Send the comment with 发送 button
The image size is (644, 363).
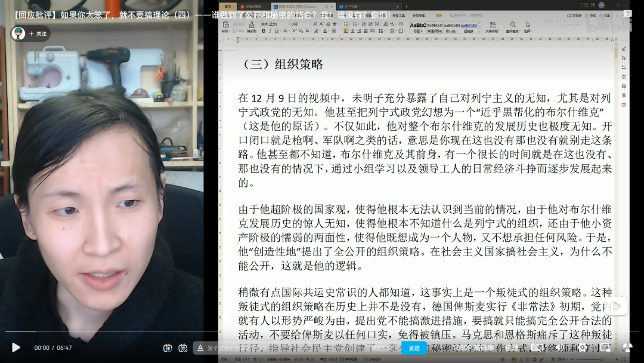[414, 348]
